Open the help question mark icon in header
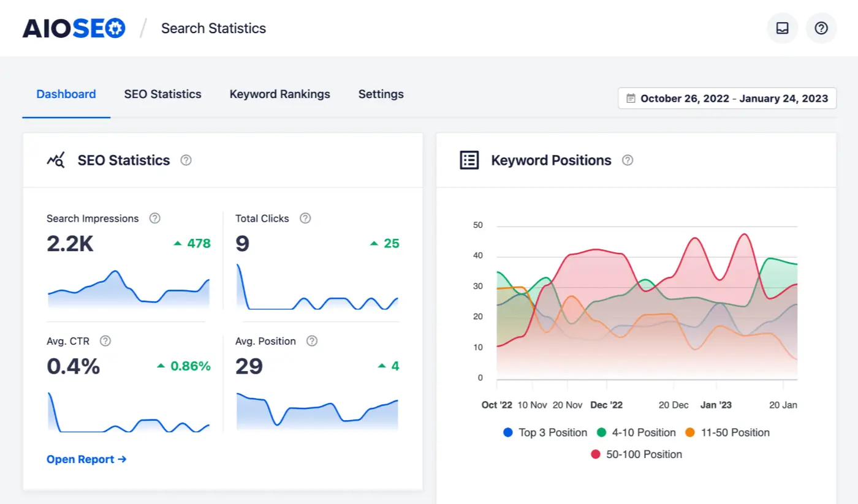The height and width of the screenshot is (504, 858). coord(821,28)
